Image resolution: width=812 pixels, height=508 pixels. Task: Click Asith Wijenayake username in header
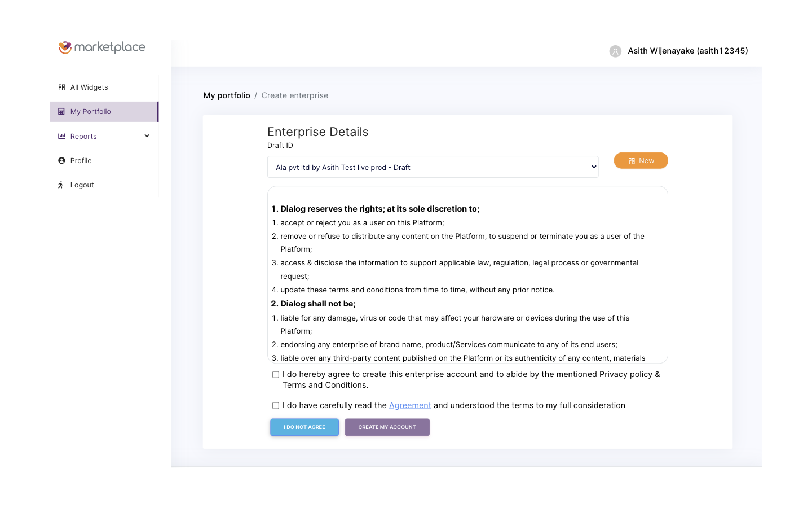(688, 51)
